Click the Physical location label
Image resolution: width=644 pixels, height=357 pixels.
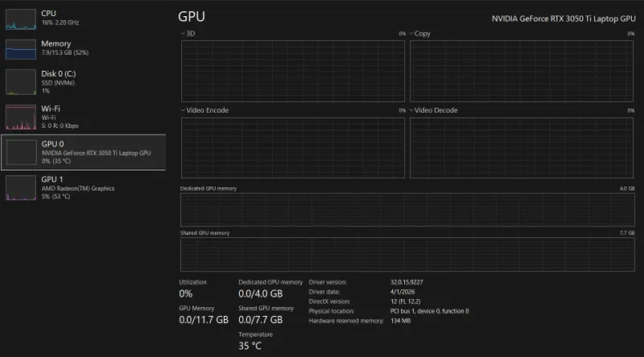pos(332,311)
